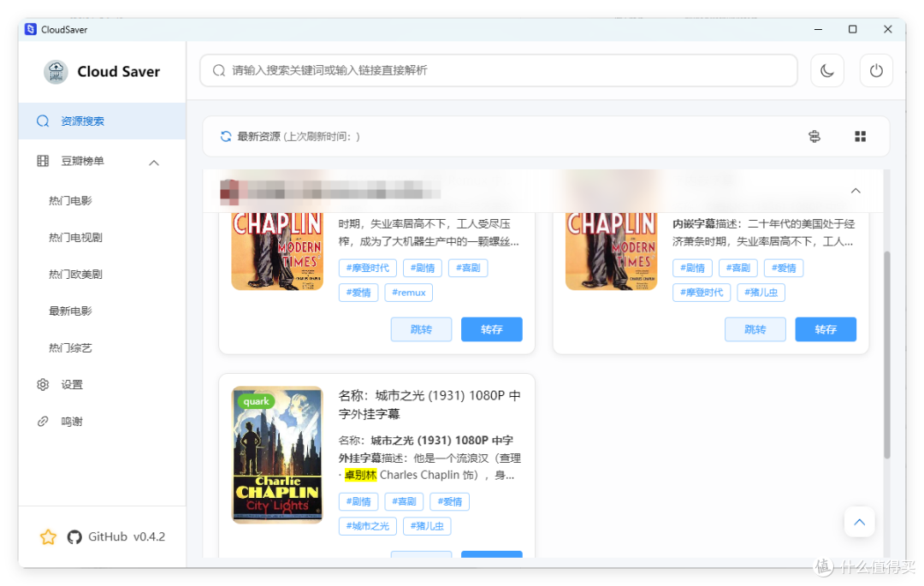Select 热门电视剧 list

tap(75, 237)
